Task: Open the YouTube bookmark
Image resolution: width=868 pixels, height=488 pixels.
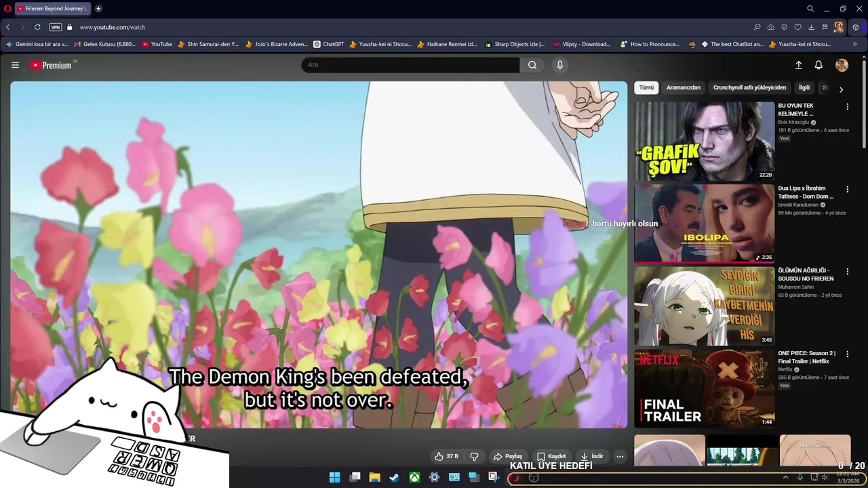Action: (x=157, y=44)
